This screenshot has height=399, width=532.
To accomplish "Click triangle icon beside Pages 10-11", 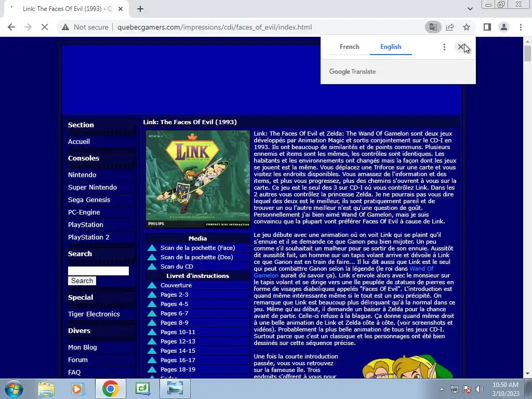I will (152, 332).
